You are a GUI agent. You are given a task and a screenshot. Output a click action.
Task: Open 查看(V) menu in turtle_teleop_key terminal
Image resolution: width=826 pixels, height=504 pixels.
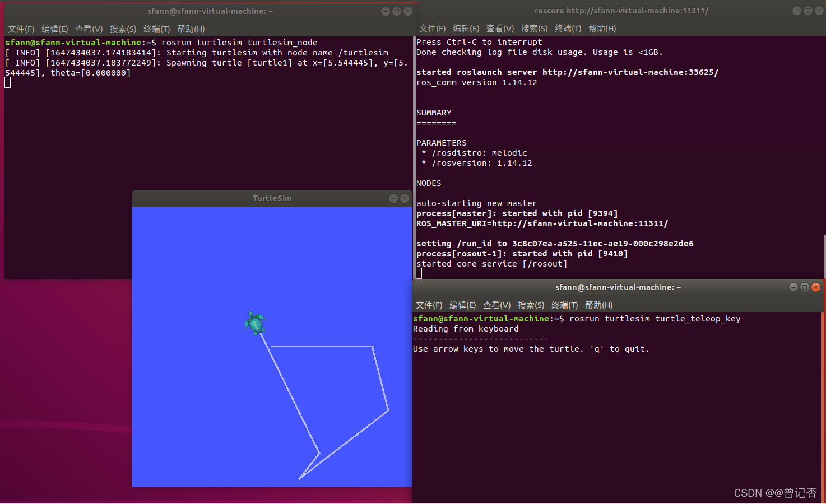tap(497, 305)
